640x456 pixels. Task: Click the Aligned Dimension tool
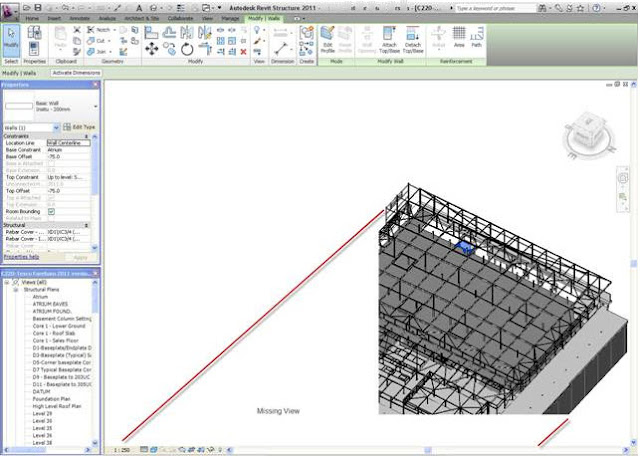281,49
